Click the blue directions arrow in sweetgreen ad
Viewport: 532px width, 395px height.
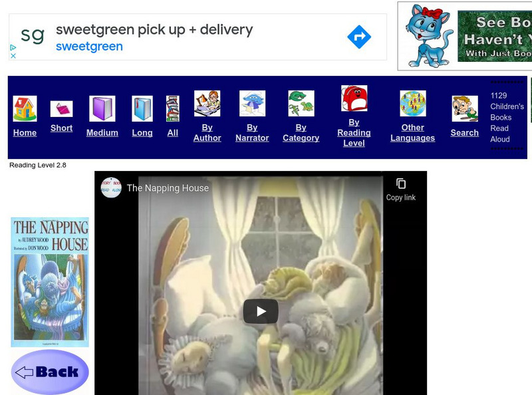pyautogui.click(x=359, y=37)
